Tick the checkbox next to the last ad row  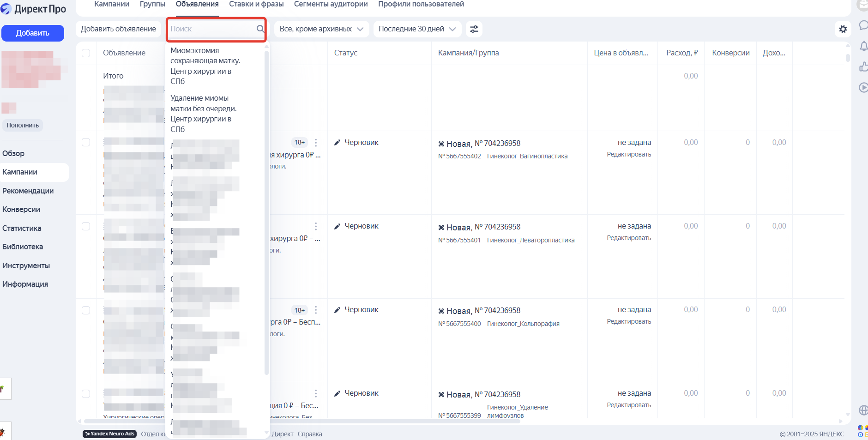coord(86,394)
